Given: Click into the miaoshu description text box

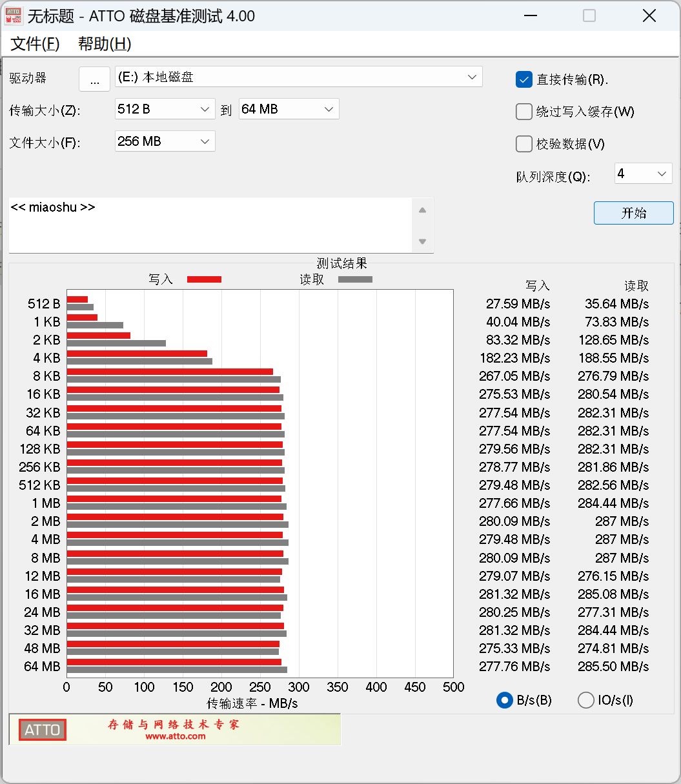Looking at the screenshot, I should pyautogui.click(x=210, y=225).
